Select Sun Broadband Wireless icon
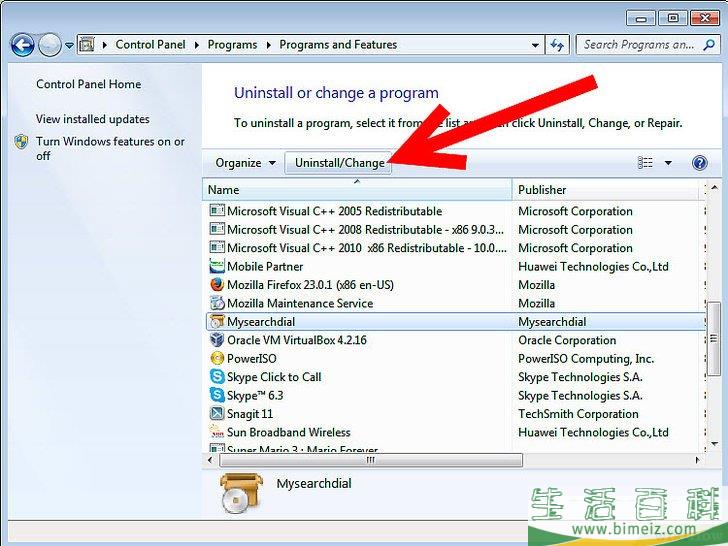This screenshot has width=728, height=546. [x=217, y=432]
